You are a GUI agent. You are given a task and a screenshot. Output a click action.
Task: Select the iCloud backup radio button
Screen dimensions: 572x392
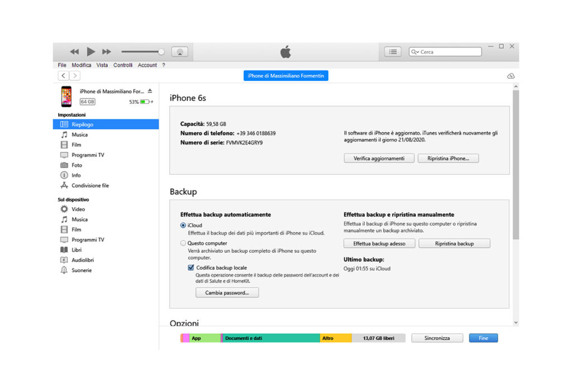(183, 226)
